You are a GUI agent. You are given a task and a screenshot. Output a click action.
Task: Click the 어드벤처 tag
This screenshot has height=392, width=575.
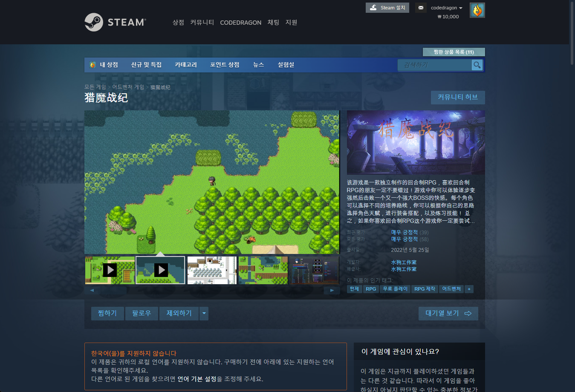pos(451,289)
